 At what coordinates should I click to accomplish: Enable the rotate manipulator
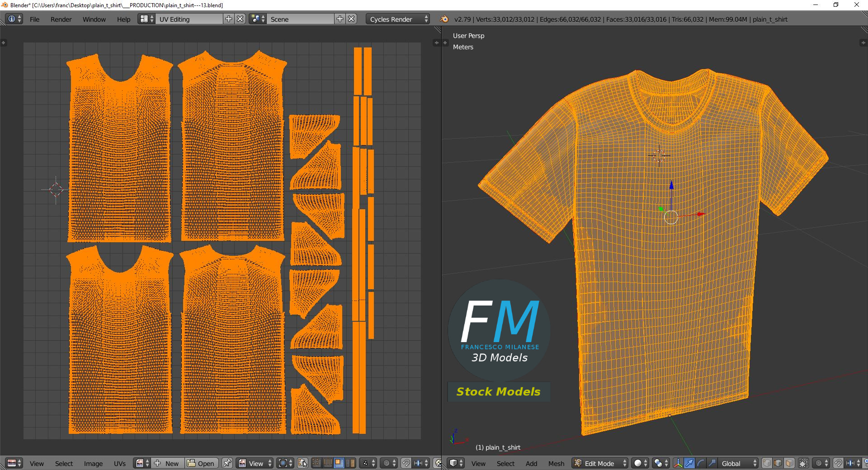tap(700, 463)
